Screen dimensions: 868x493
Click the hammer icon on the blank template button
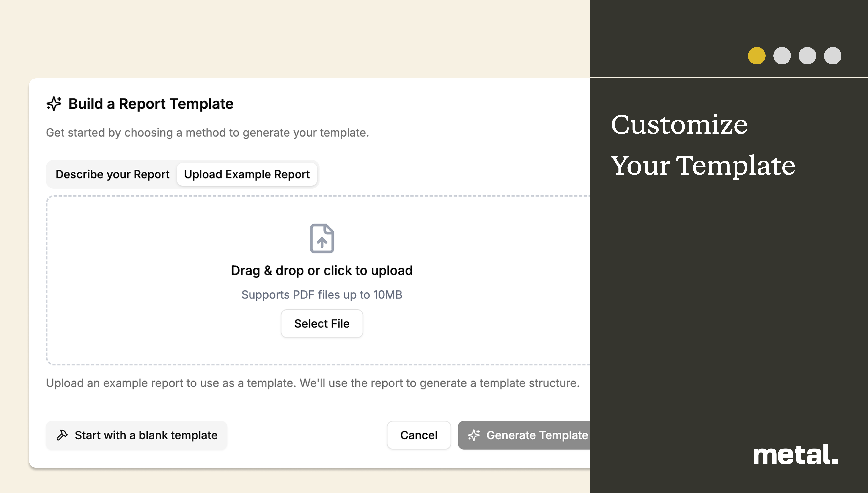[x=62, y=435]
